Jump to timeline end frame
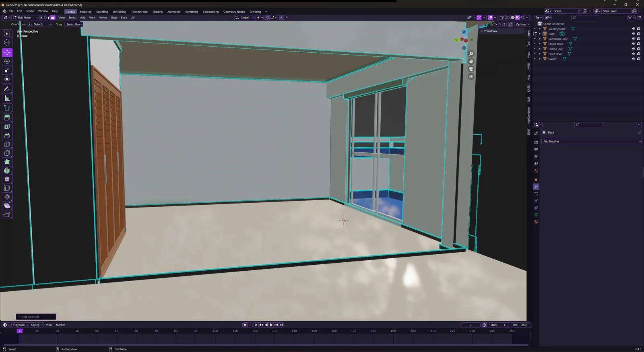This screenshot has height=352, width=644. tap(281, 325)
